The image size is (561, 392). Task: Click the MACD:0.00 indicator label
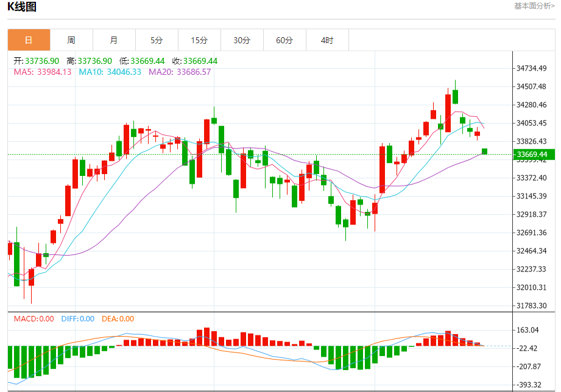point(34,319)
